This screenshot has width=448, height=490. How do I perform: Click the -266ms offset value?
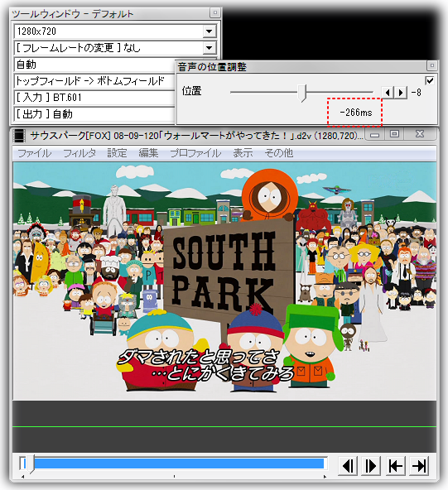356,113
